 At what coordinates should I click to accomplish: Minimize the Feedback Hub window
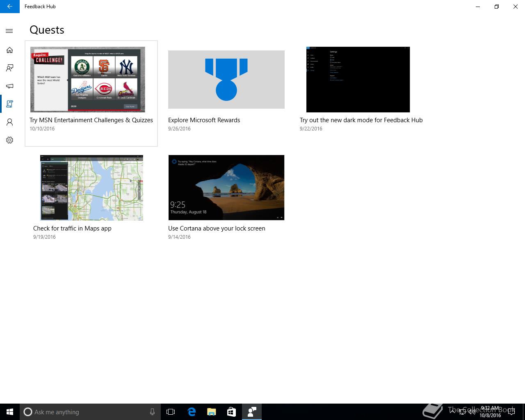[x=478, y=7]
